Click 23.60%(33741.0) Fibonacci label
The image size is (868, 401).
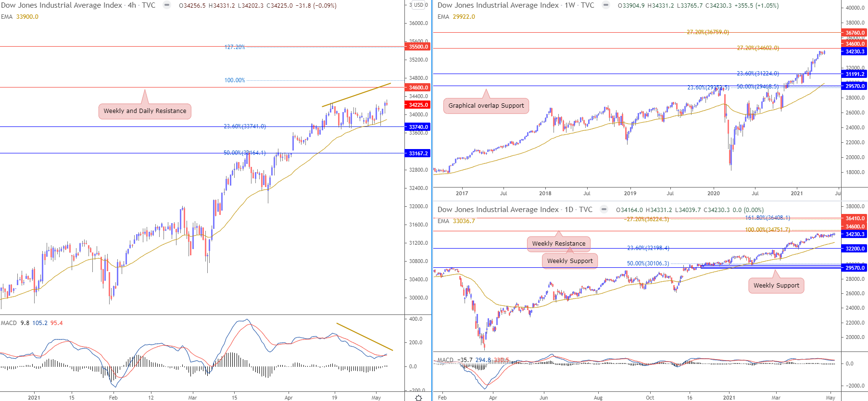pyautogui.click(x=245, y=126)
